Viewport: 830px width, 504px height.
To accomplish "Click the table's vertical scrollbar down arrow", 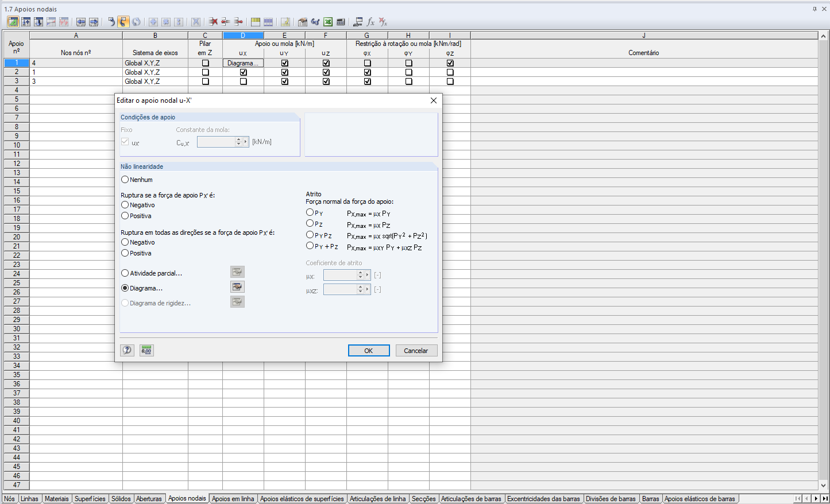I will 823,486.
